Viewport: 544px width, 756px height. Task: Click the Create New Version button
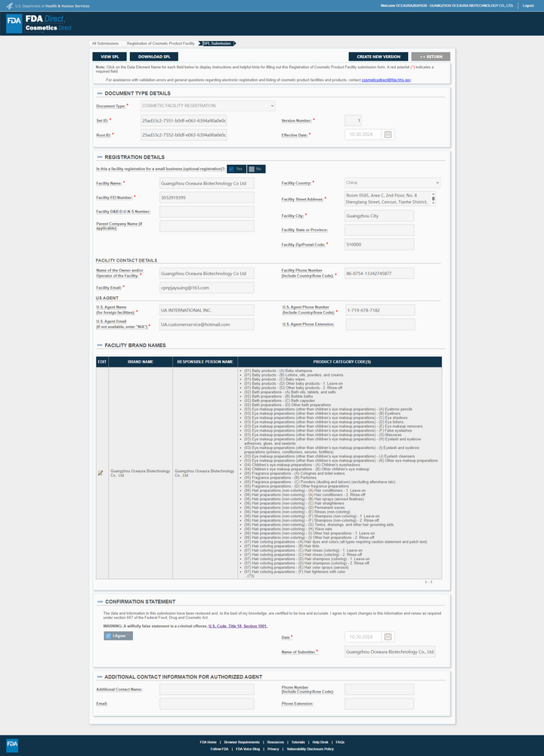click(x=379, y=57)
